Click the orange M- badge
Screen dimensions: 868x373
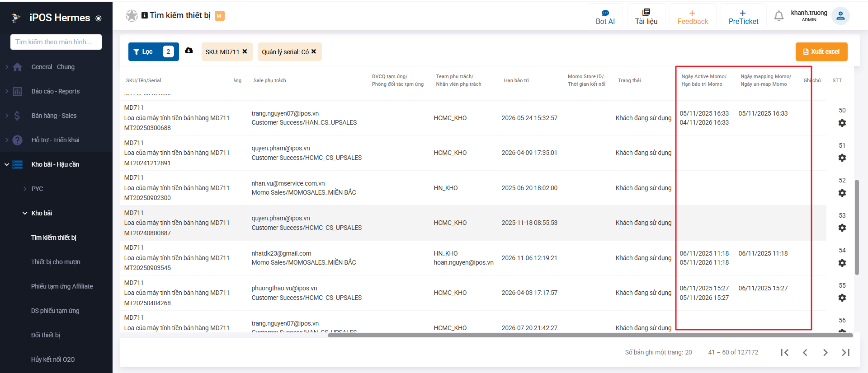(220, 16)
